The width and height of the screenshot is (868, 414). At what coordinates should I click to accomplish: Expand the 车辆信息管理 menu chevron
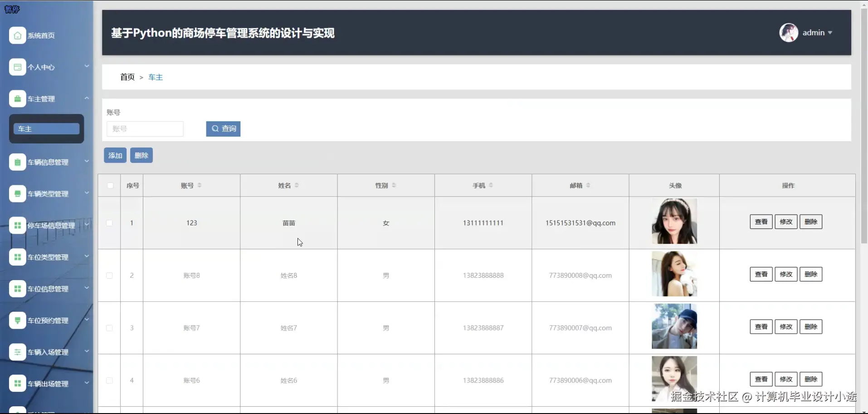tap(87, 161)
